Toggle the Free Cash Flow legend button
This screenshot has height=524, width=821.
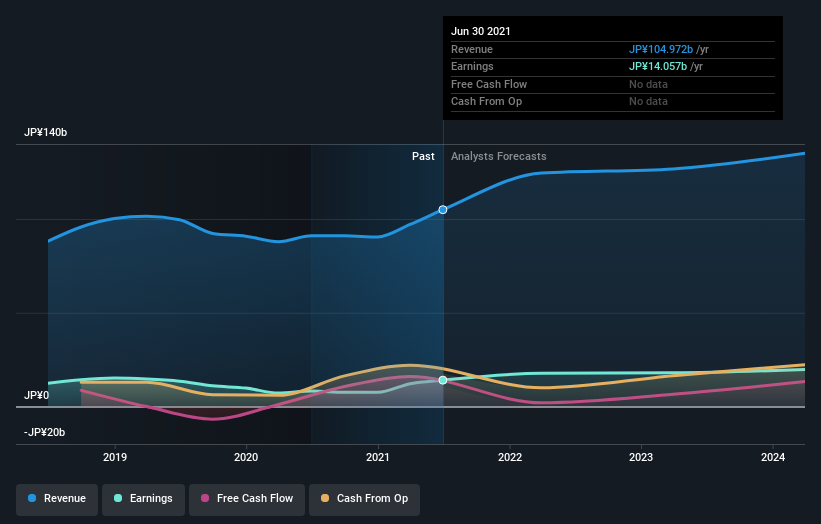[x=247, y=499]
